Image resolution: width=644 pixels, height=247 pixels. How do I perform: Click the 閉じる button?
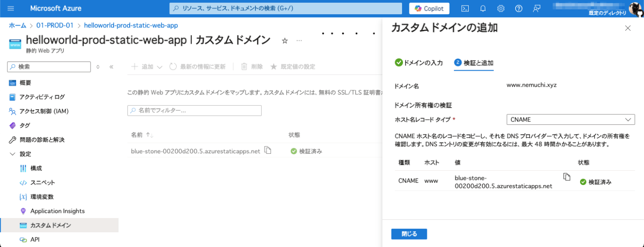tap(409, 234)
